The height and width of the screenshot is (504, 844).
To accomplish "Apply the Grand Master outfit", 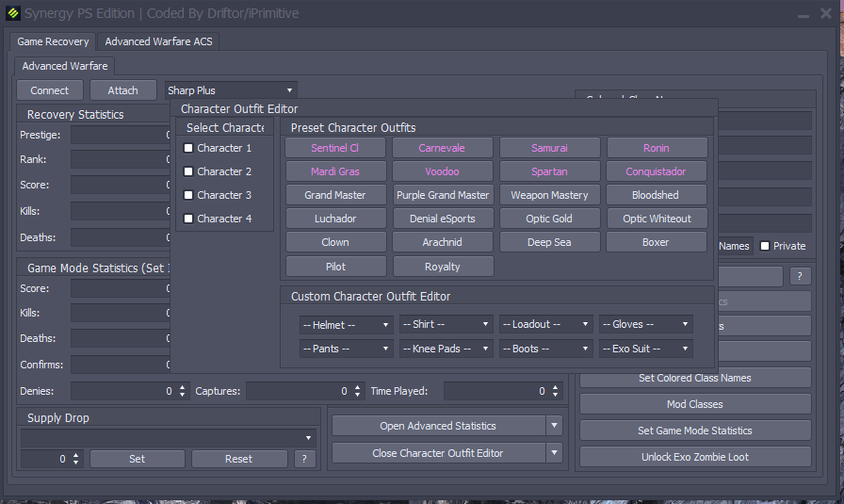I will [334, 195].
